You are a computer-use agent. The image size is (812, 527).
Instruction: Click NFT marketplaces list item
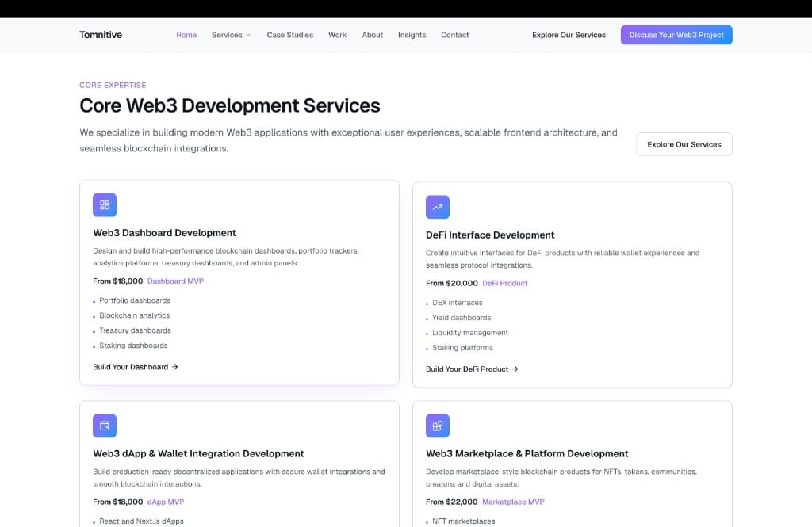[x=463, y=521]
